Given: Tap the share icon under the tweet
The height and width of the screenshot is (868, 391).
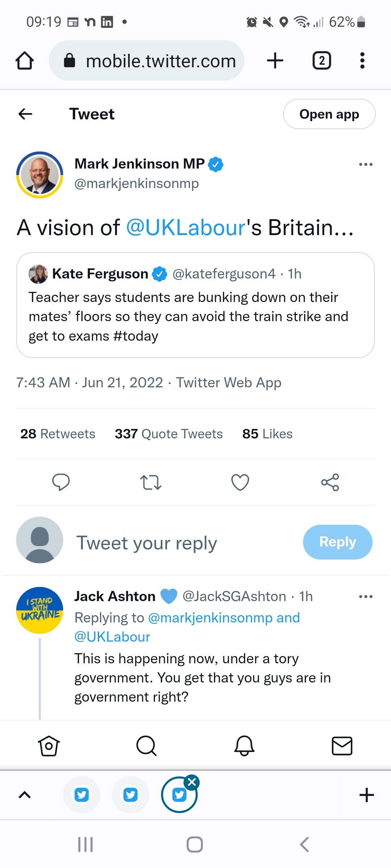Looking at the screenshot, I should coord(330,482).
